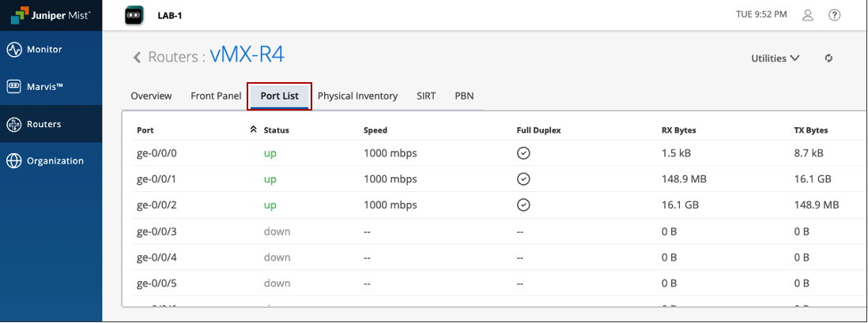868x323 pixels.
Task: Toggle sort arrow on Port column
Action: (x=253, y=130)
